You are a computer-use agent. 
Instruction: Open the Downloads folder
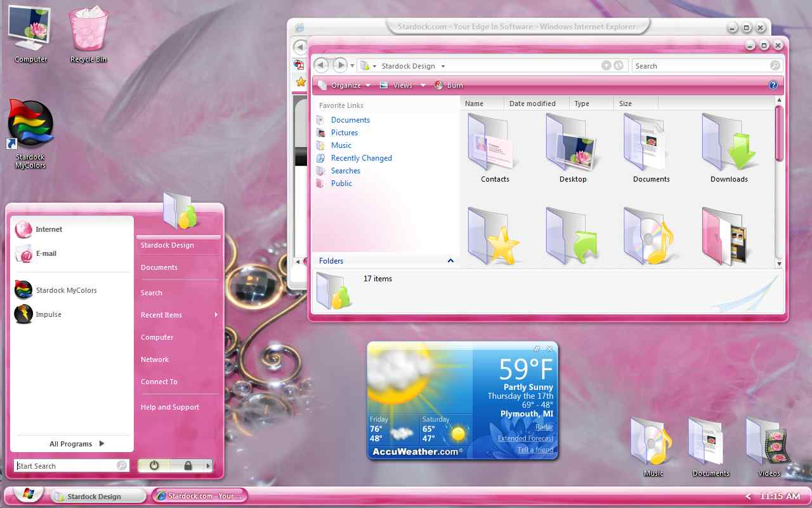729,149
